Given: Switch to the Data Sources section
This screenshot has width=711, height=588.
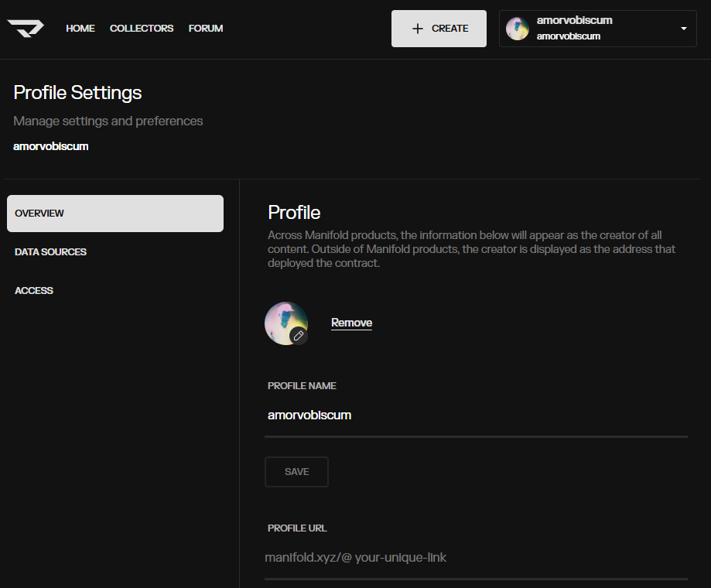Looking at the screenshot, I should (x=51, y=252).
